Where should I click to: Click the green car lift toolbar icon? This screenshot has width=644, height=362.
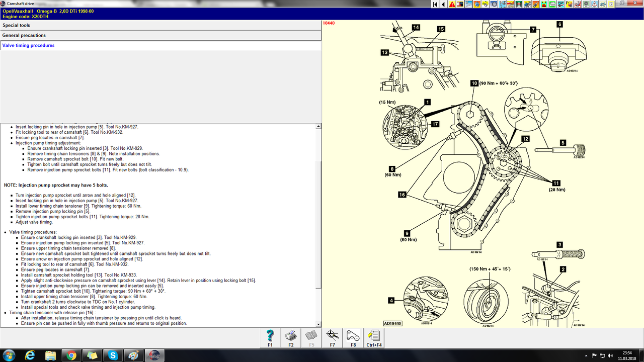coord(519,5)
